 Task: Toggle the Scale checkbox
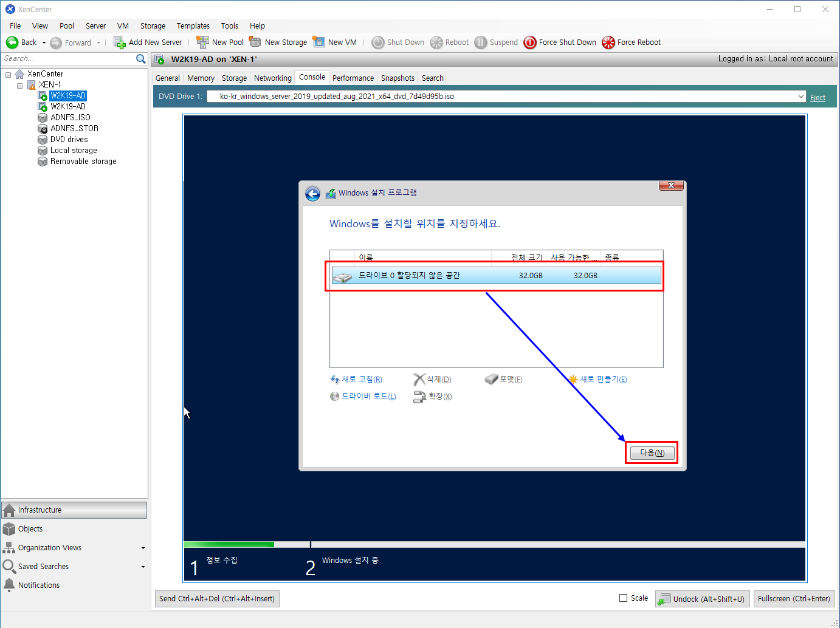(623, 598)
